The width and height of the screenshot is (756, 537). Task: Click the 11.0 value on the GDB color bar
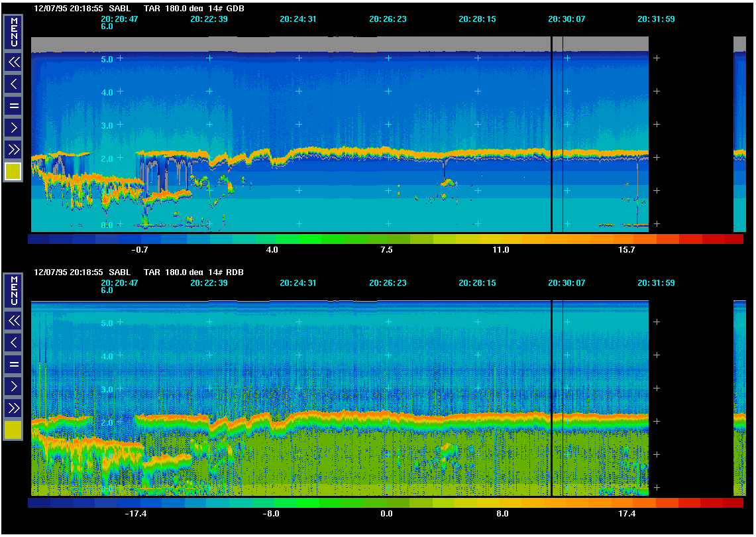click(501, 250)
